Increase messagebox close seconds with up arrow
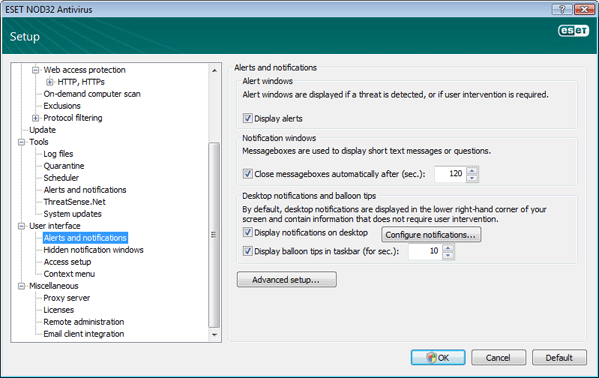The image size is (599, 378). (x=472, y=170)
